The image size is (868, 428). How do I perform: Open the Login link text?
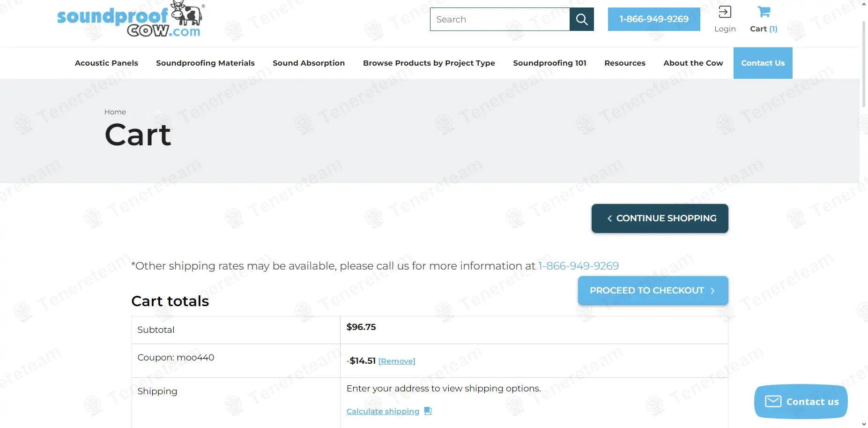pyautogui.click(x=725, y=29)
